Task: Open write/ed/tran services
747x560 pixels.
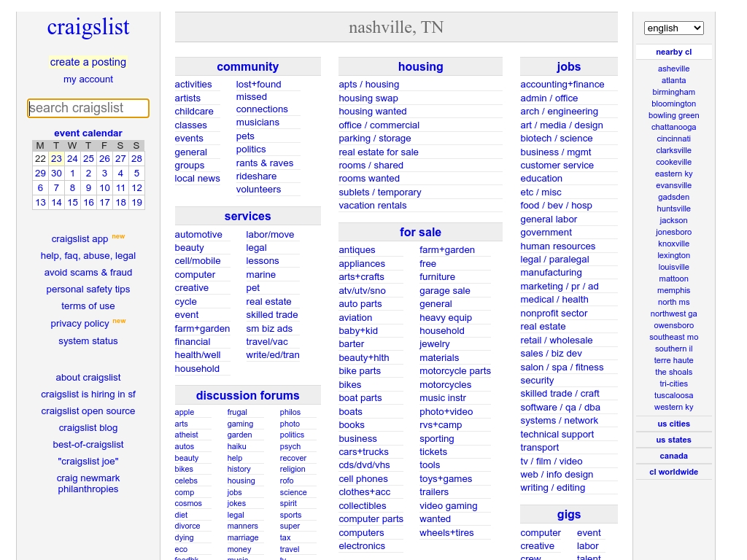Action: [273, 355]
